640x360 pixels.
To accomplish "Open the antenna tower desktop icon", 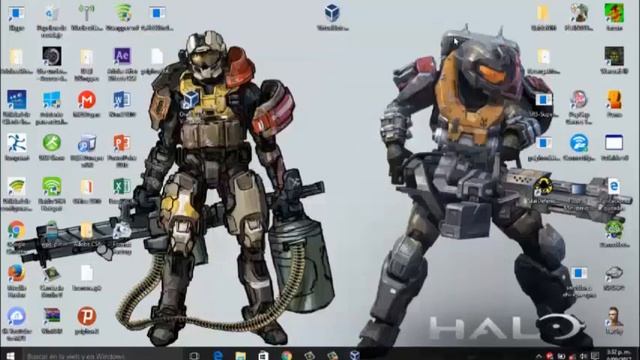I will [x=87, y=13].
